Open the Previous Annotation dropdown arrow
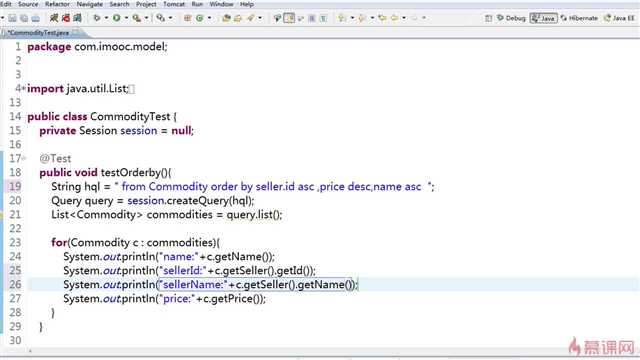The height and width of the screenshot is (360, 640). (x=372, y=18)
